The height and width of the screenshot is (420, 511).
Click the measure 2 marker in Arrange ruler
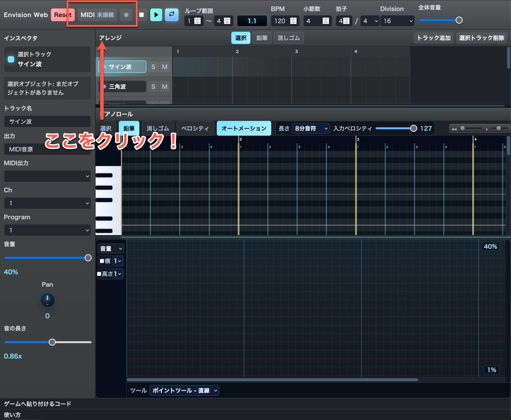coord(237,52)
